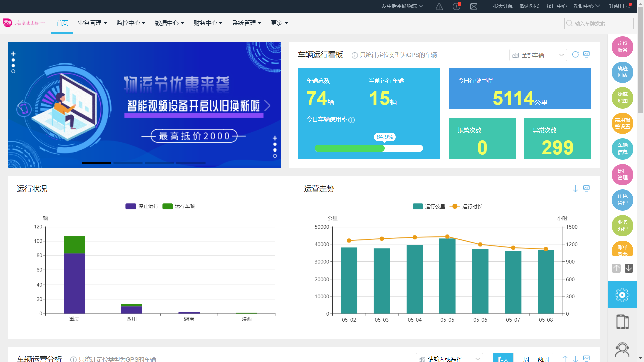Click the customer service headset icon
Image resolution: width=644 pixels, height=362 pixels.
(622, 350)
